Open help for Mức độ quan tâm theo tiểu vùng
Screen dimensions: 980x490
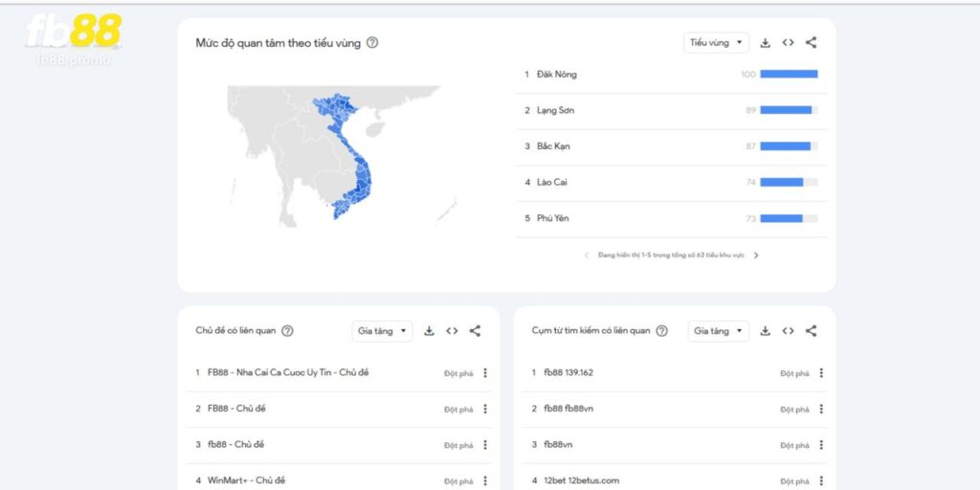pos(372,43)
